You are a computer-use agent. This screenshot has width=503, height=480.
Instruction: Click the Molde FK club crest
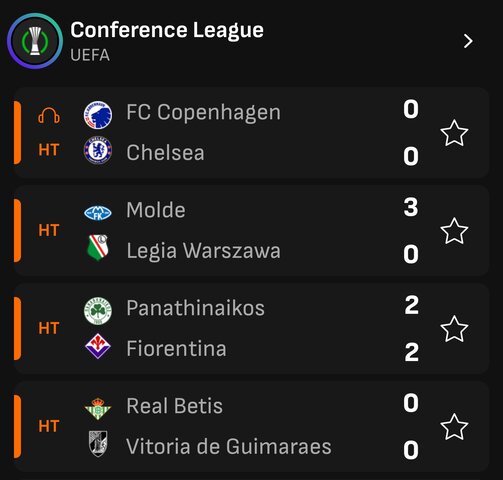[98, 213]
